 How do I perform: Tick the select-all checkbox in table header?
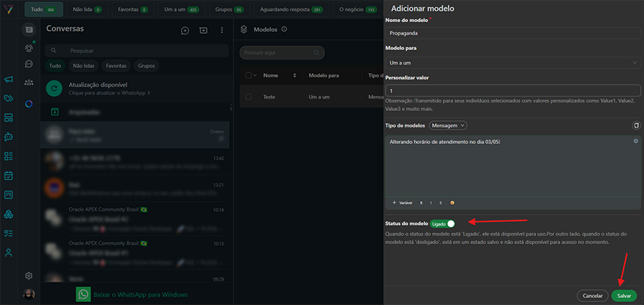pos(248,75)
